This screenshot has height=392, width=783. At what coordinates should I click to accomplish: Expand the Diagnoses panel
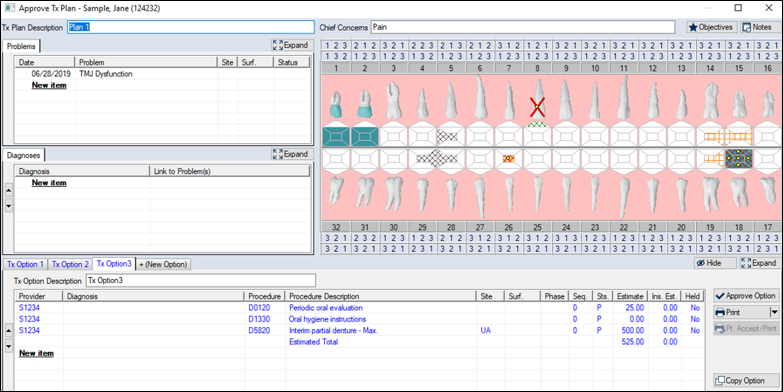pos(293,154)
